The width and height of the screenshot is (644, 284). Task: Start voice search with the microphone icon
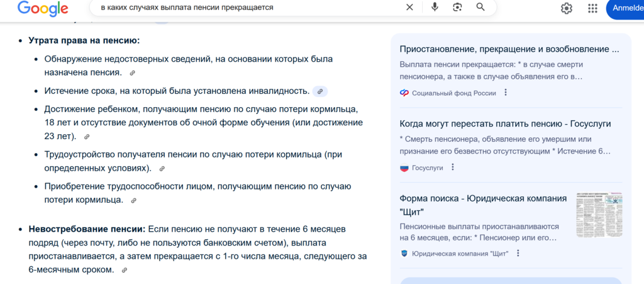coord(434,8)
